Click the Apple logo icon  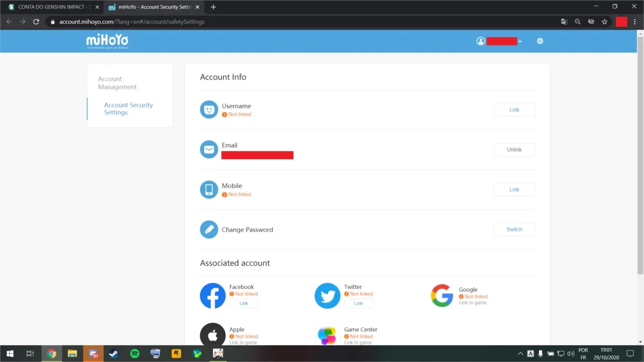[213, 335]
